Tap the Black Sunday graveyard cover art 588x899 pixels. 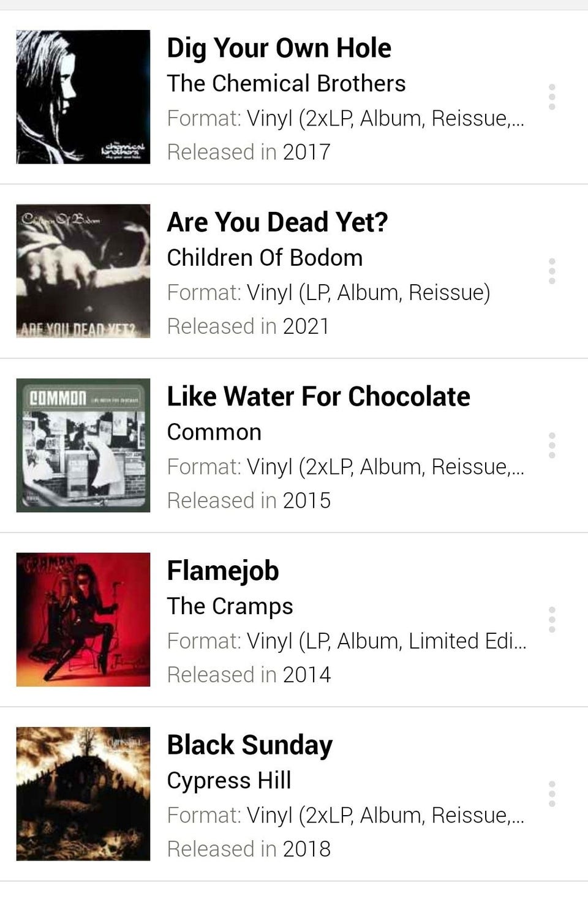tap(83, 794)
